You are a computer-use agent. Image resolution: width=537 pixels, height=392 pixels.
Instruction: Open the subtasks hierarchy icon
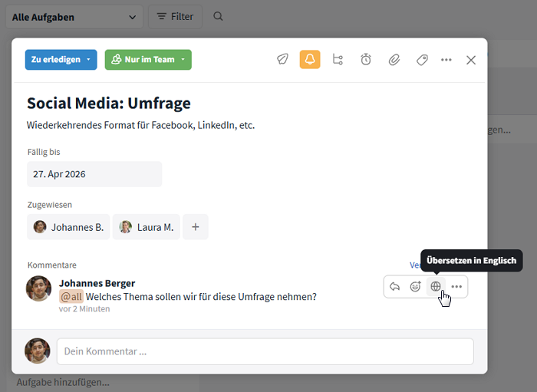coord(338,60)
